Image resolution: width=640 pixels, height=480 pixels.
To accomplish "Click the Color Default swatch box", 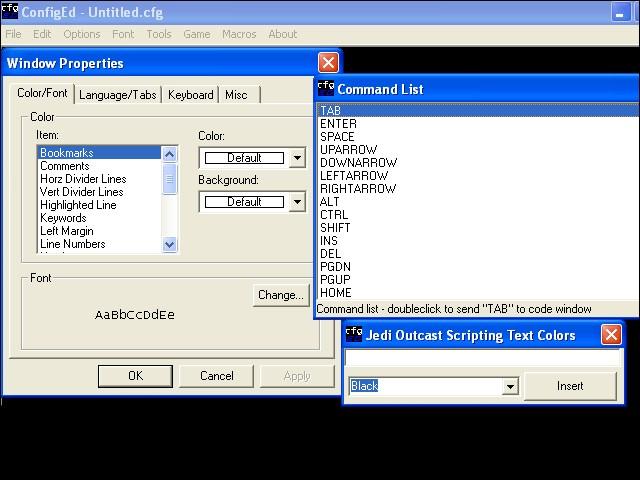I will (x=244, y=158).
